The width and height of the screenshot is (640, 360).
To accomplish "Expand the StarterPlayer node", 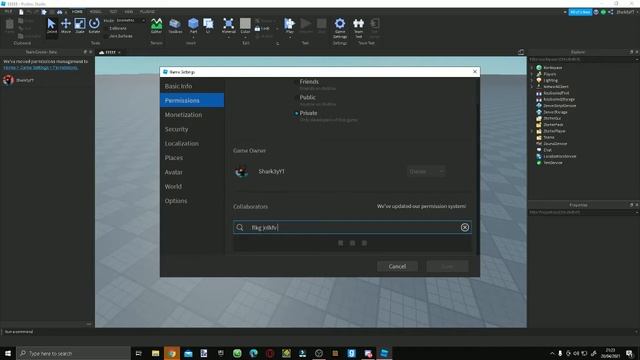I will 532,131.
